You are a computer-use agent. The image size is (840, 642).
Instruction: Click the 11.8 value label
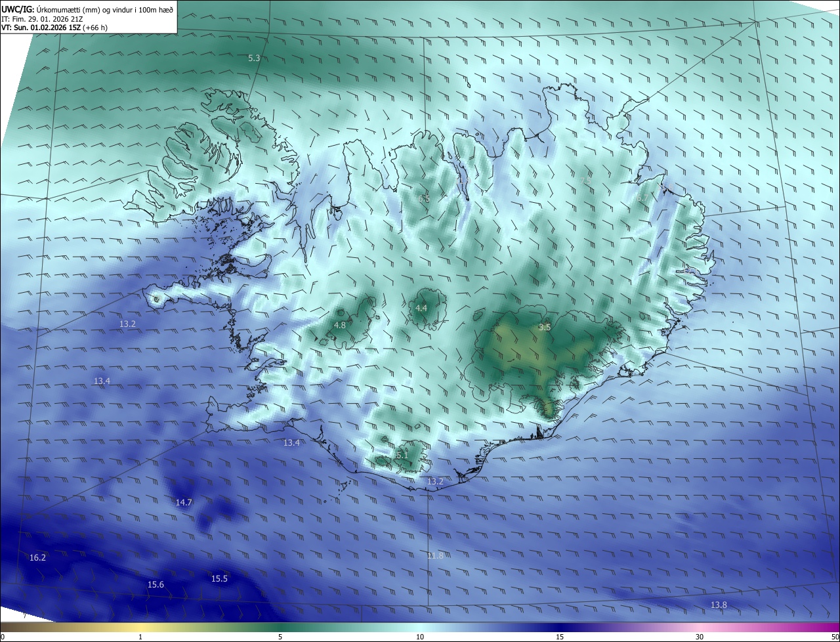pos(436,555)
